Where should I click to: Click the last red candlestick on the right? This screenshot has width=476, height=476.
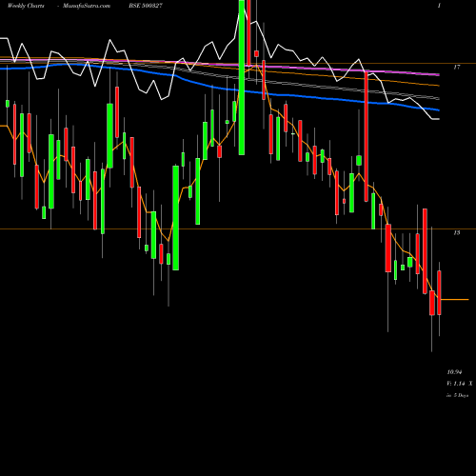[x=439, y=292]
